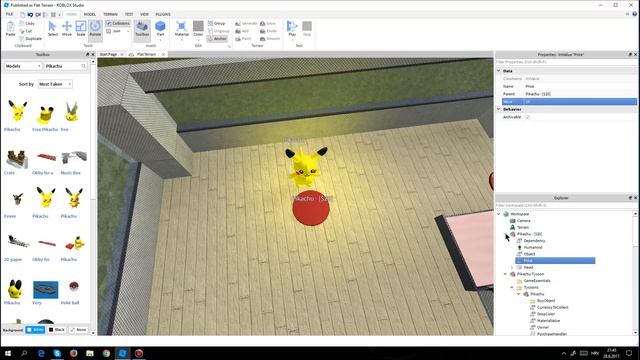The height and width of the screenshot is (360, 640).
Task: Open the Material picker
Action: pyautogui.click(x=181, y=29)
